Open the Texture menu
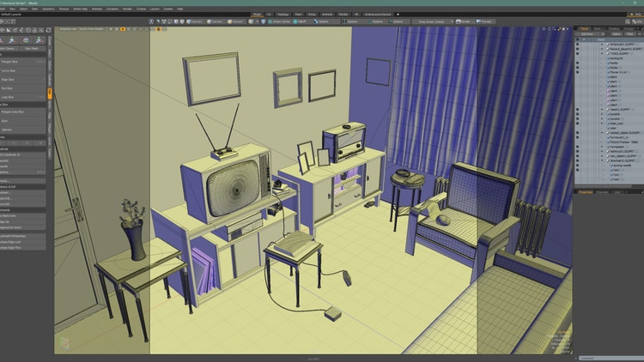The width and height of the screenshot is (644, 362). pos(64,9)
